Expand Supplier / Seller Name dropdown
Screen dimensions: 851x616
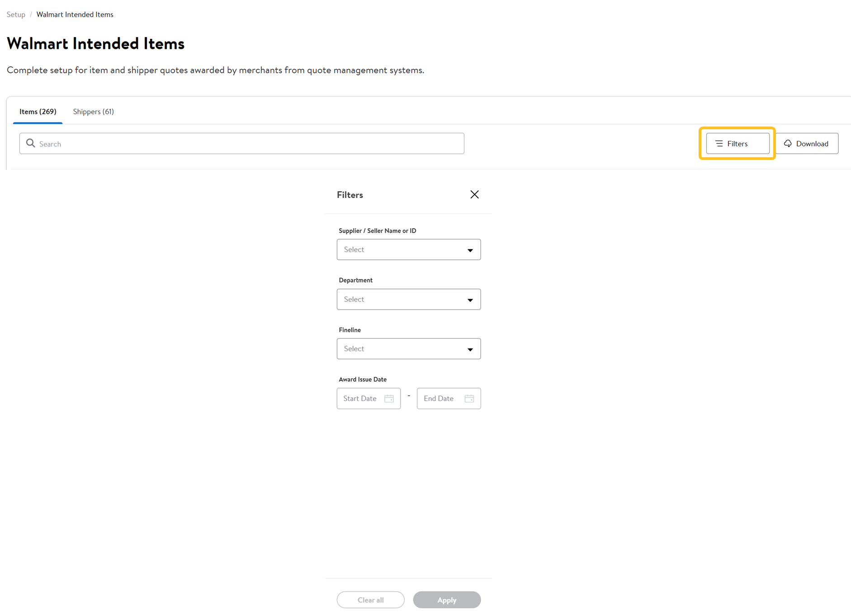pyautogui.click(x=408, y=249)
